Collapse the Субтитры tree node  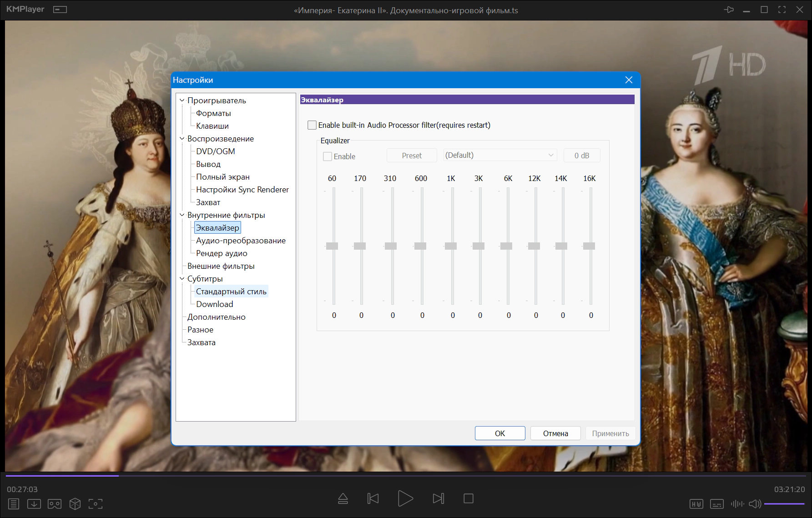[182, 279]
